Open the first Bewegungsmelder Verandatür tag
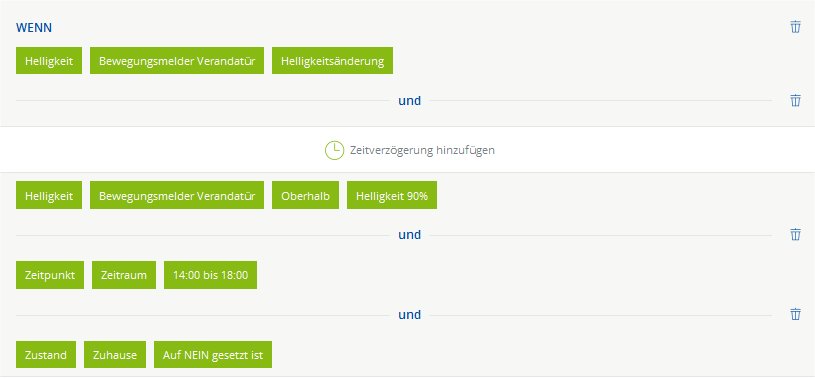This screenshot has width=815, height=379. coord(177,61)
